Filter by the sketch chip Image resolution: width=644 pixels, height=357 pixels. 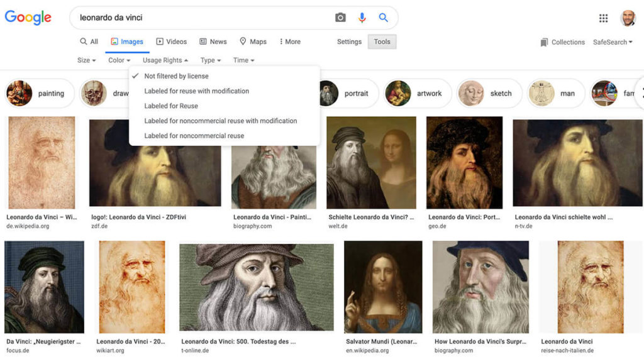pos(489,94)
